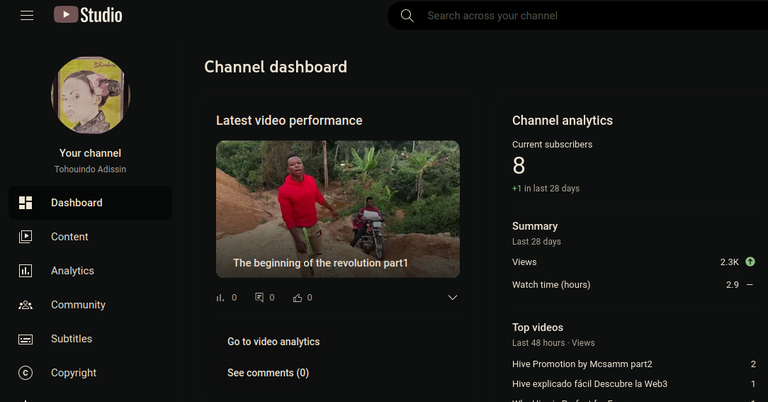768x402 pixels.
Task: Click the YouTube Studio logo
Action: 88,15
